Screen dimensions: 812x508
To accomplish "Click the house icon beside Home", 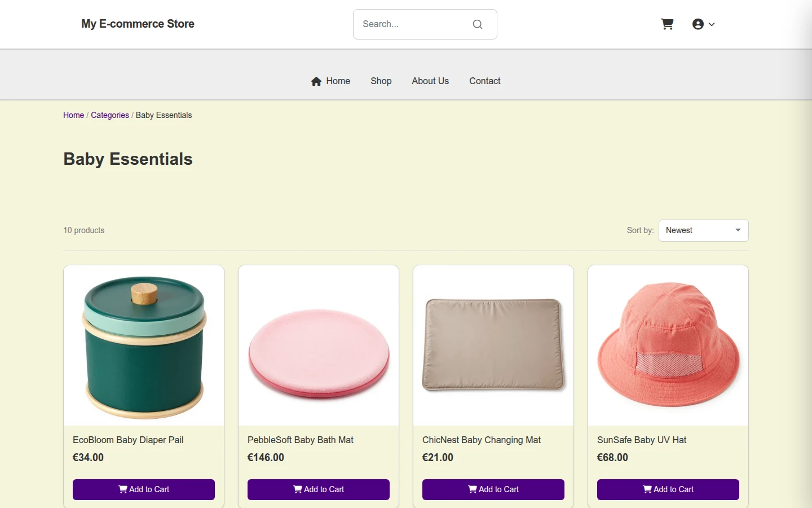I will click(x=316, y=81).
